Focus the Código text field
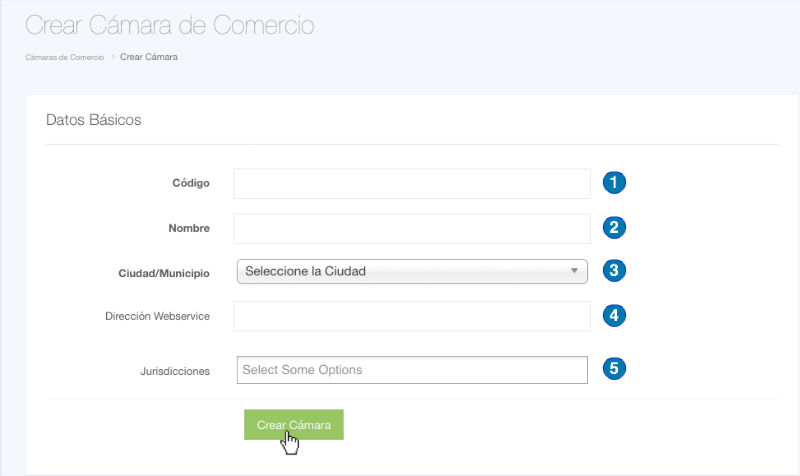Viewport: 800px width, 476px height. tap(412, 184)
